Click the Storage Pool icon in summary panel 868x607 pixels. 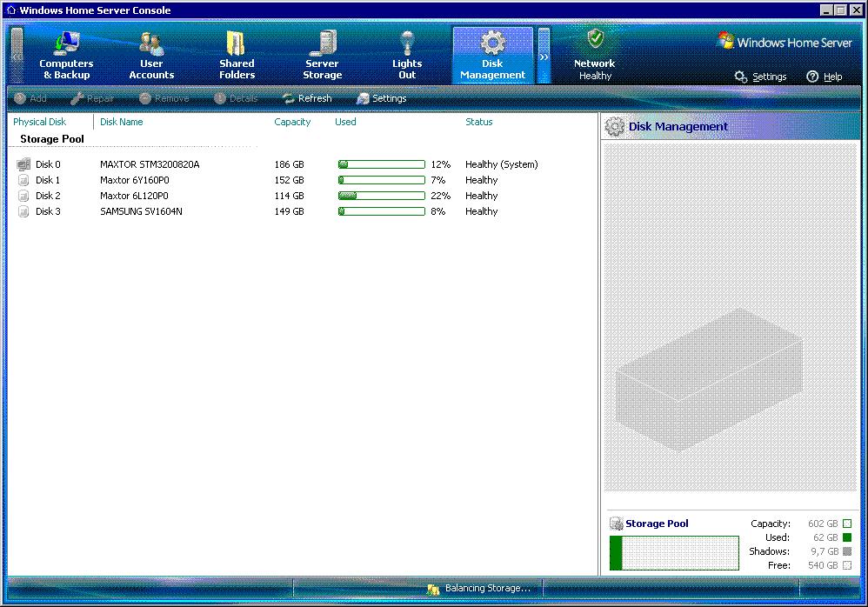click(x=616, y=524)
